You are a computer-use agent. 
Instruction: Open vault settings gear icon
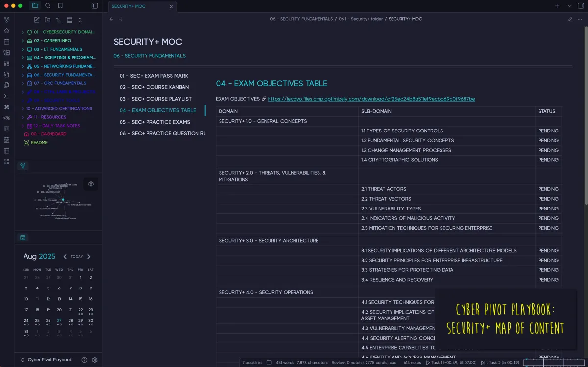click(x=95, y=360)
